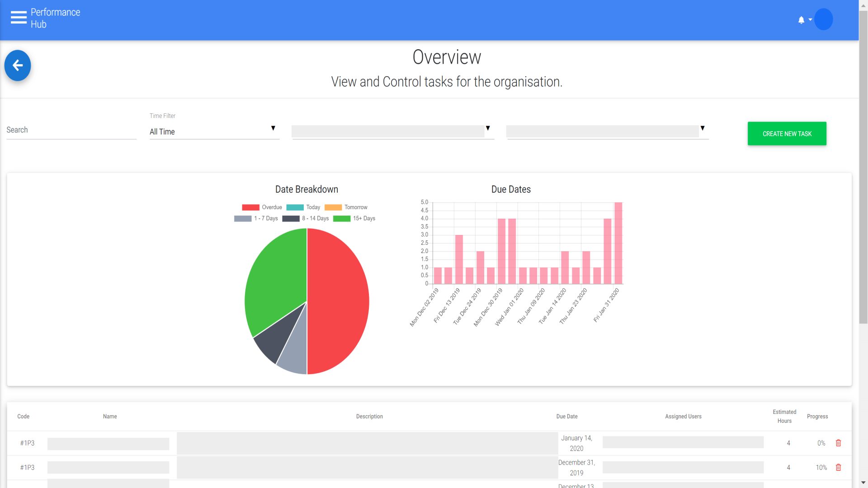Open the Time Filter All Time dropdown
The width and height of the screenshot is (868, 488).
(214, 131)
